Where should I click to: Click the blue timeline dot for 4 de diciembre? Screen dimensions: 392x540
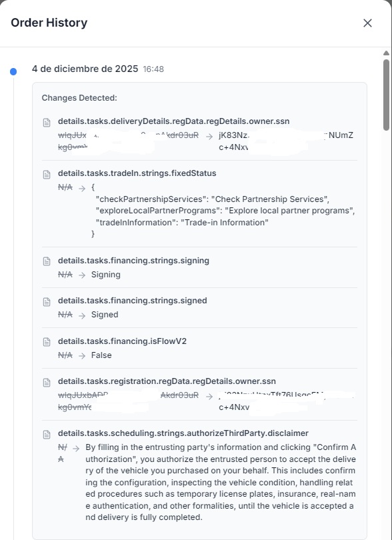[x=13, y=71]
